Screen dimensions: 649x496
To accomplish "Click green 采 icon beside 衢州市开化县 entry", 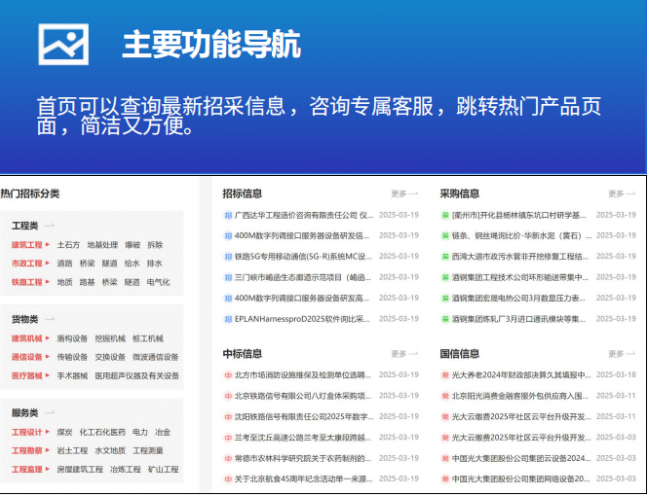I will click(445, 215).
